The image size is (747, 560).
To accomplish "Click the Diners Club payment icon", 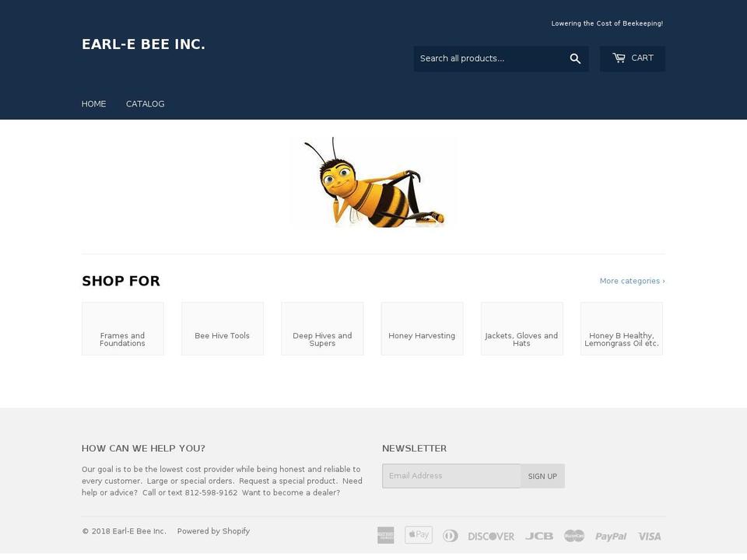I will pos(451,536).
